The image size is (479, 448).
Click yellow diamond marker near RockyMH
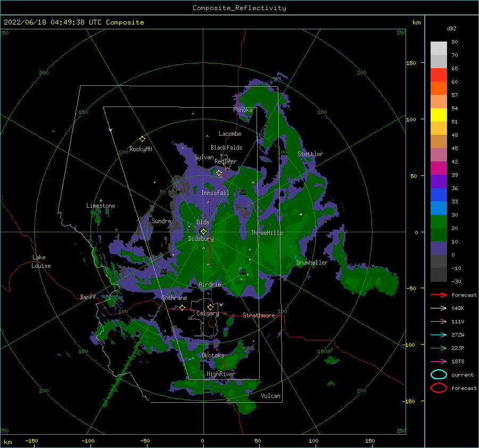tap(142, 139)
